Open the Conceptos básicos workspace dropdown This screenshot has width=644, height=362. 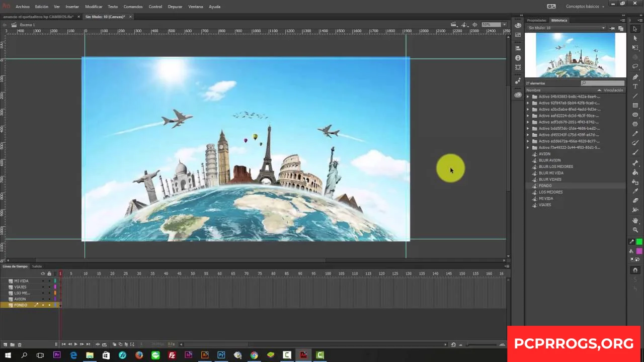click(585, 7)
